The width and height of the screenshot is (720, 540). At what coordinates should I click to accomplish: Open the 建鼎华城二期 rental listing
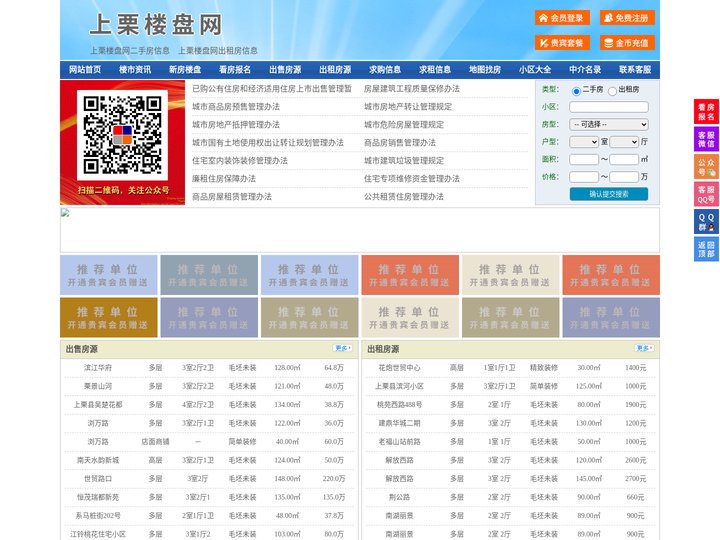(x=399, y=423)
